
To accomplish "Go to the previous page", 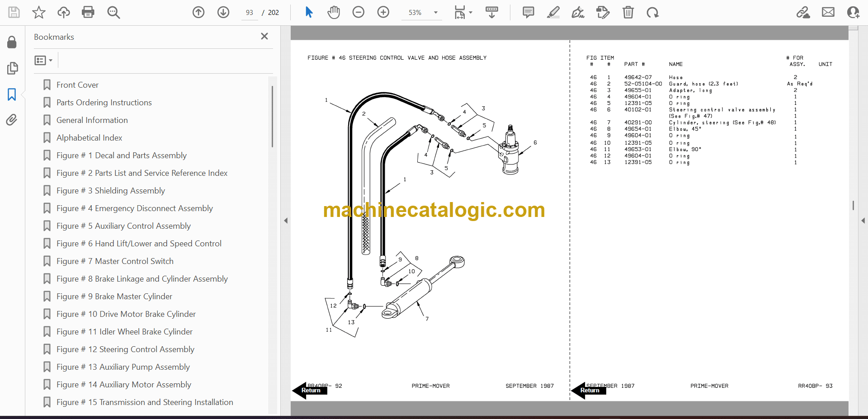I will [198, 12].
